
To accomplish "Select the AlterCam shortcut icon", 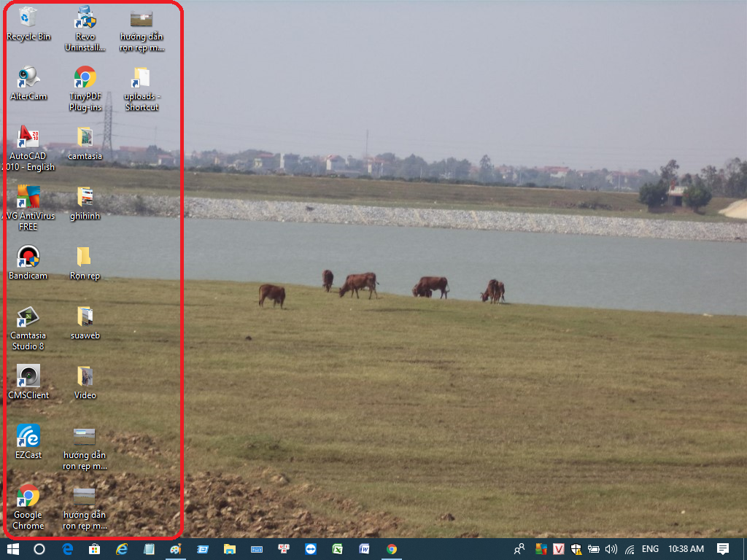I will tap(28, 77).
